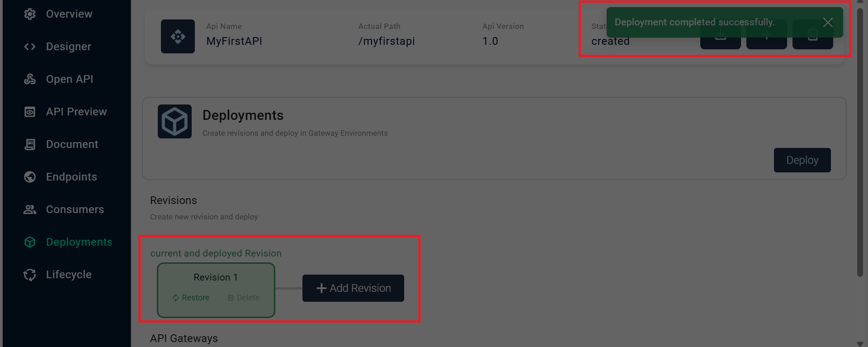Click the Overview gear icon
868x347 pixels.
point(30,14)
